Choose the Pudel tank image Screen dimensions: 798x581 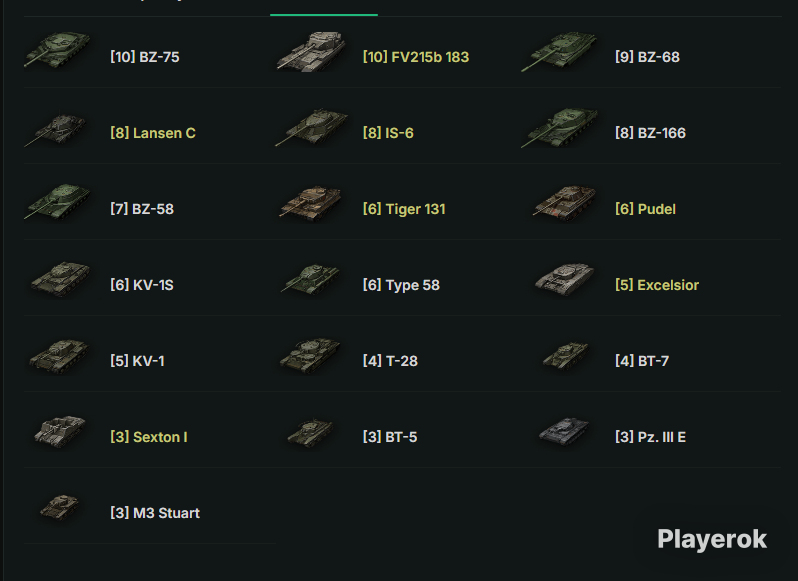coord(564,202)
